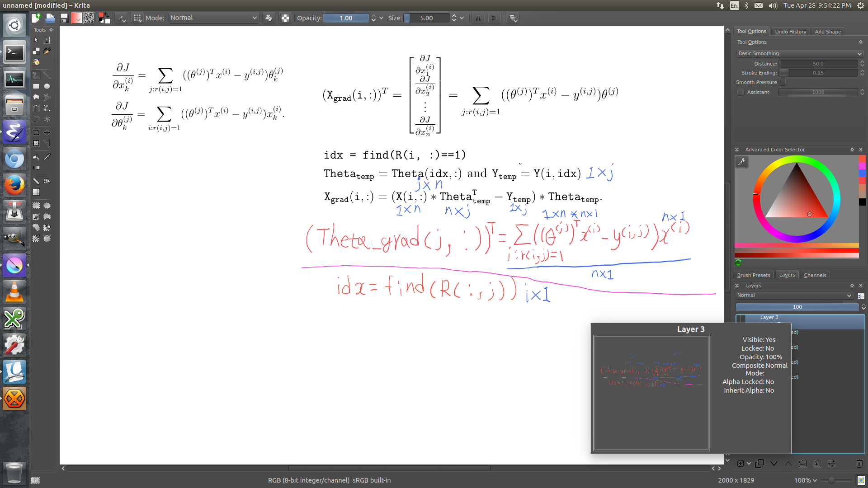Delete the selected layer
868x488 pixels.
[859, 464]
